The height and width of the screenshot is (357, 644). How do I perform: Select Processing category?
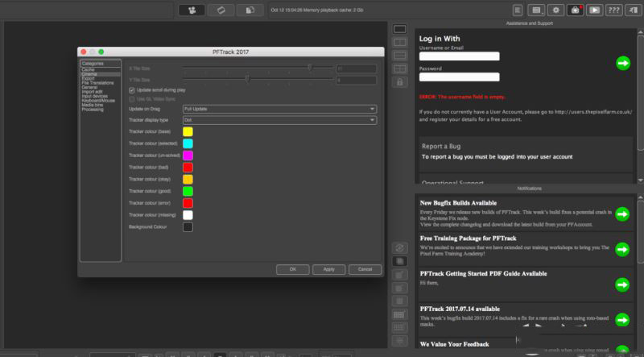click(93, 110)
